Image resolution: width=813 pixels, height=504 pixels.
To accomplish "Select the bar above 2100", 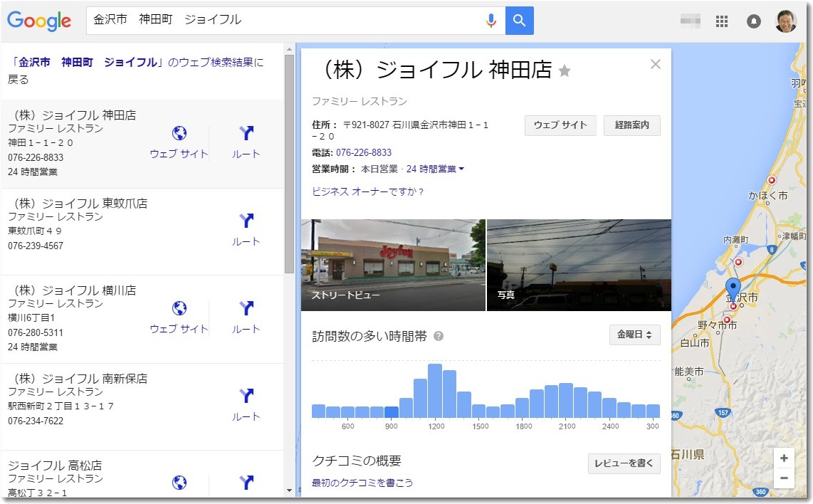I will pyautogui.click(x=566, y=400).
